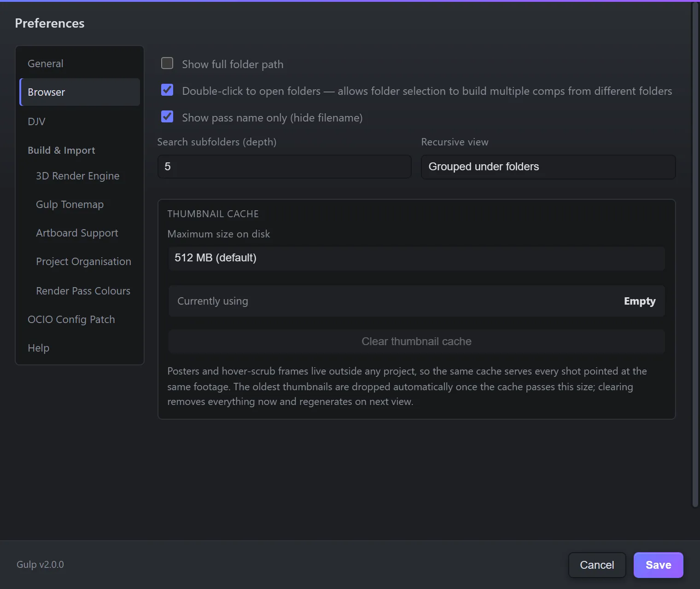Toggle Show pass name only checkbox
Viewport: 700px width, 589px height.
tap(167, 116)
